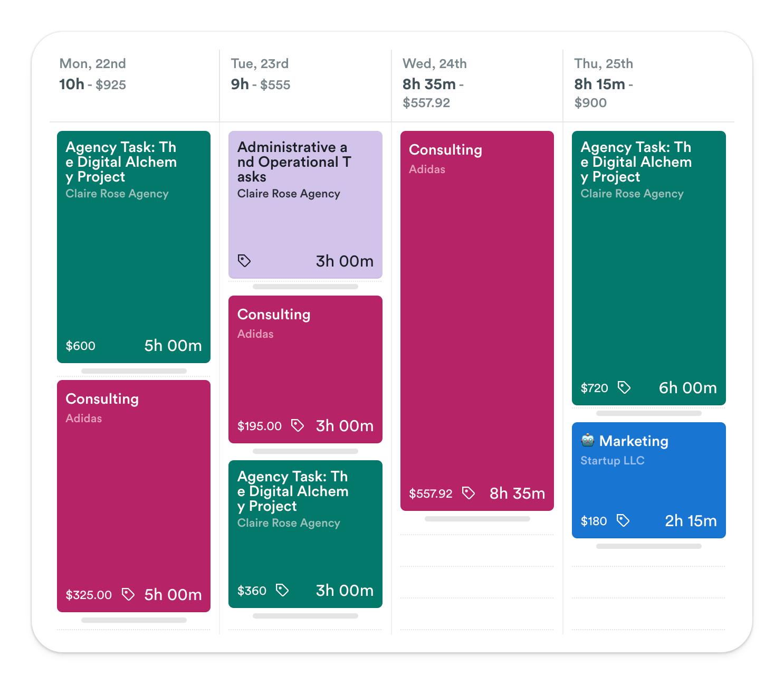
Task: Click the Wed, 24th 8h 35m total
Action: click(429, 84)
